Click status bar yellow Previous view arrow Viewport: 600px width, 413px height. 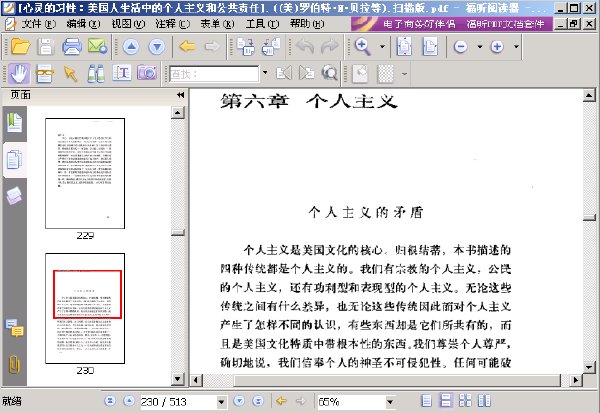tap(281, 401)
